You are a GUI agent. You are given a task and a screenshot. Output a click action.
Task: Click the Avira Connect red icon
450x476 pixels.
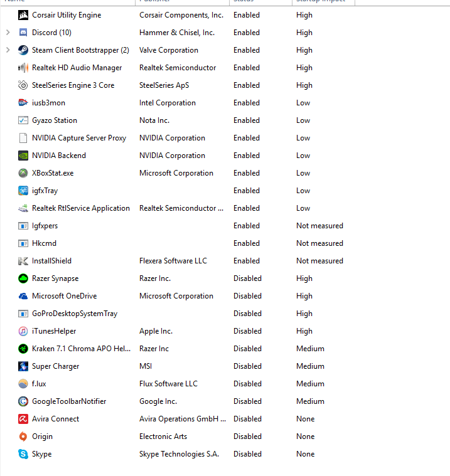23,419
